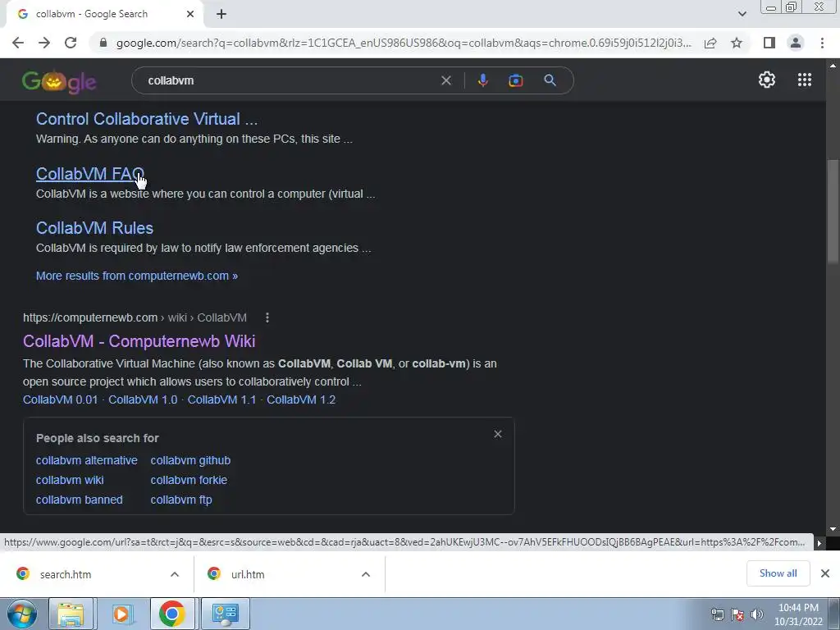The height and width of the screenshot is (630, 840).
Task: Open the downloaded url.htm file
Action: pyautogui.click(x=248, y=574)
